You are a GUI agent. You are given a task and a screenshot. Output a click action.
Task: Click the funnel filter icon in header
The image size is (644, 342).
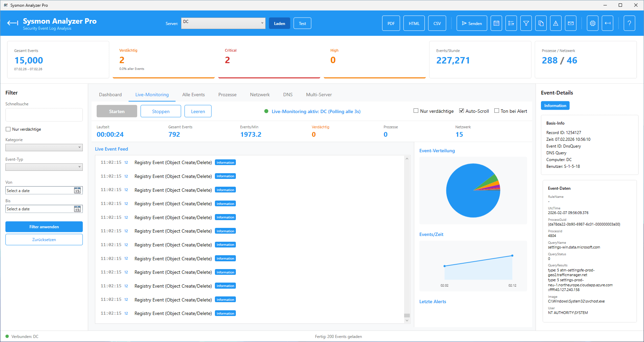tap(526, 23)
